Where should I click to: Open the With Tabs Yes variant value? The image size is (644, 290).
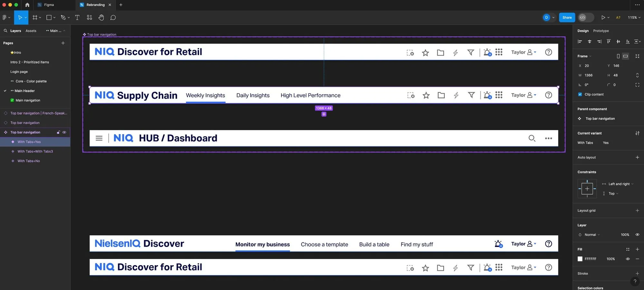[x=606, y=143]
